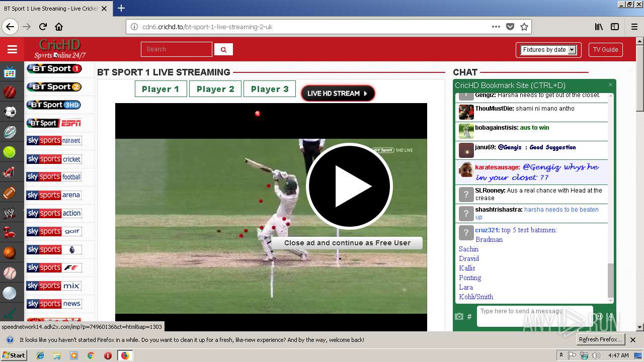644x362 pixels.
Task: Open BT Sport 3 HD channel link
Action: 54,105
